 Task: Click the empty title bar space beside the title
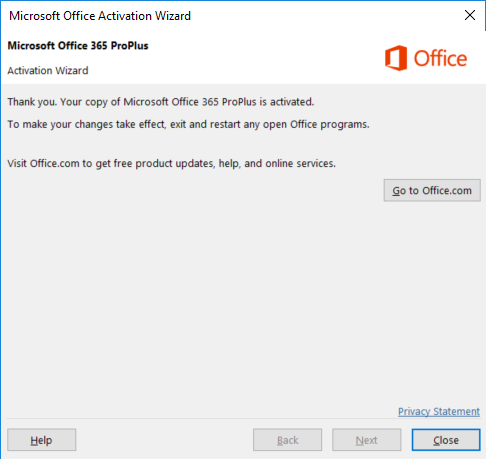click(x=323, y=15)
